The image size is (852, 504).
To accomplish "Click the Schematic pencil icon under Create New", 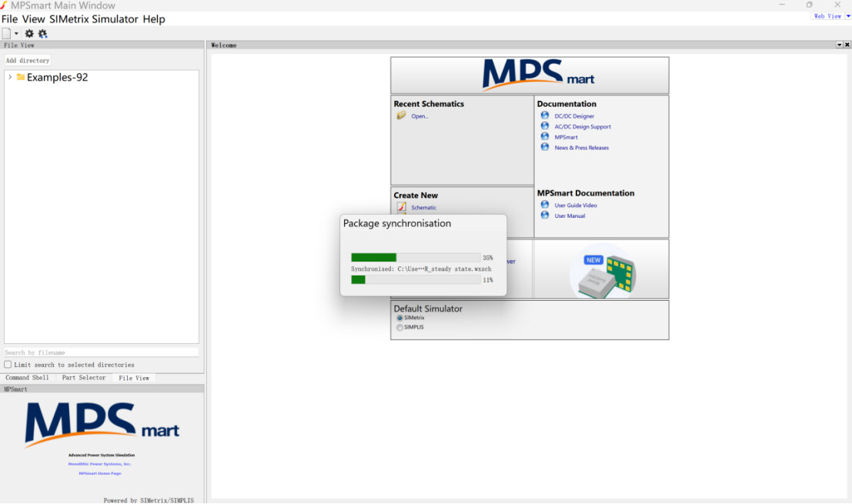I will pyautogui.click(x=401, y=207).
